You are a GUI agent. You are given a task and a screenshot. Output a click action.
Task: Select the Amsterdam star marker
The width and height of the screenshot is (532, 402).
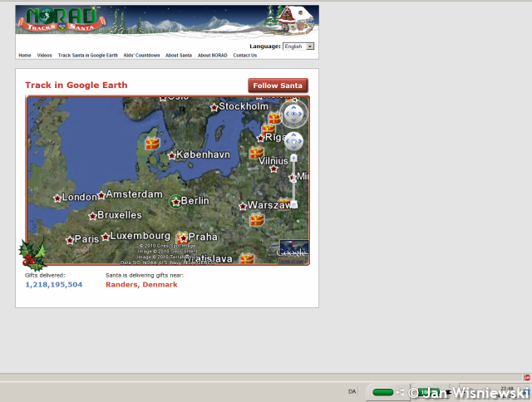click(x=101, y=195)
